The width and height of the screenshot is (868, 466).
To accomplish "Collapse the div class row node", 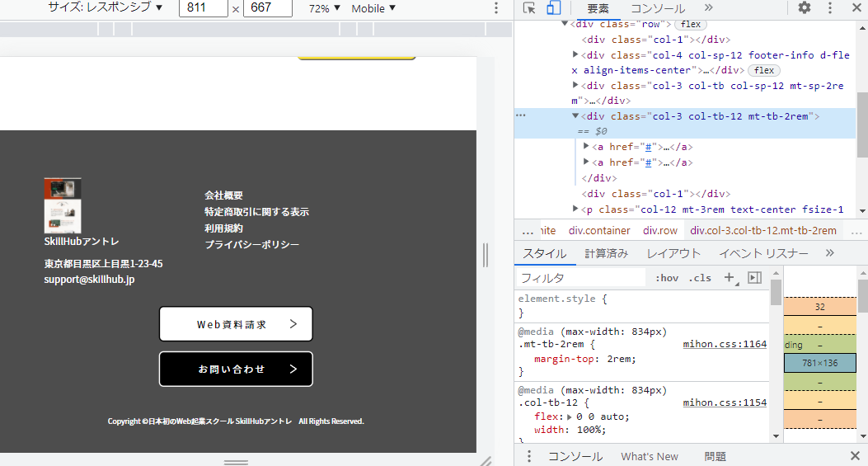I will [x=565, y=23].
